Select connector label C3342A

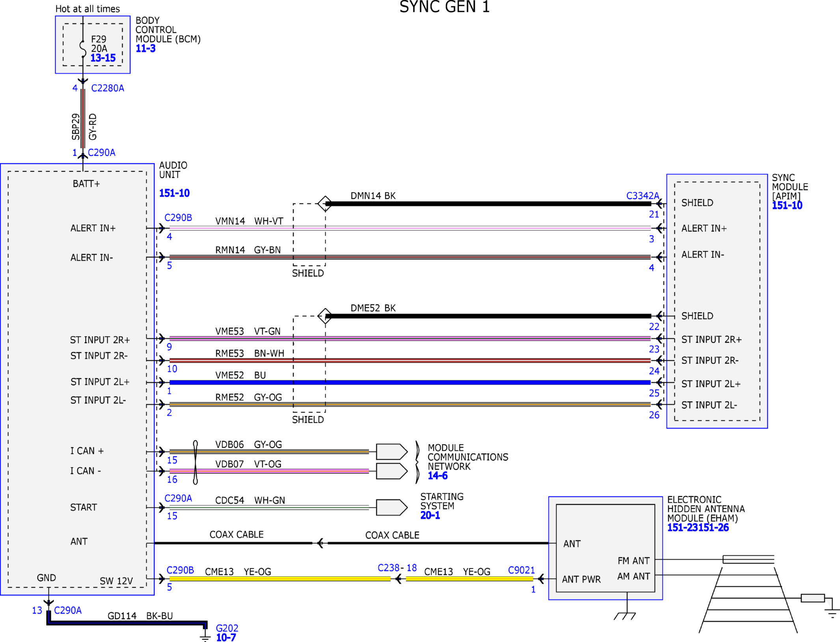point(642,196)
